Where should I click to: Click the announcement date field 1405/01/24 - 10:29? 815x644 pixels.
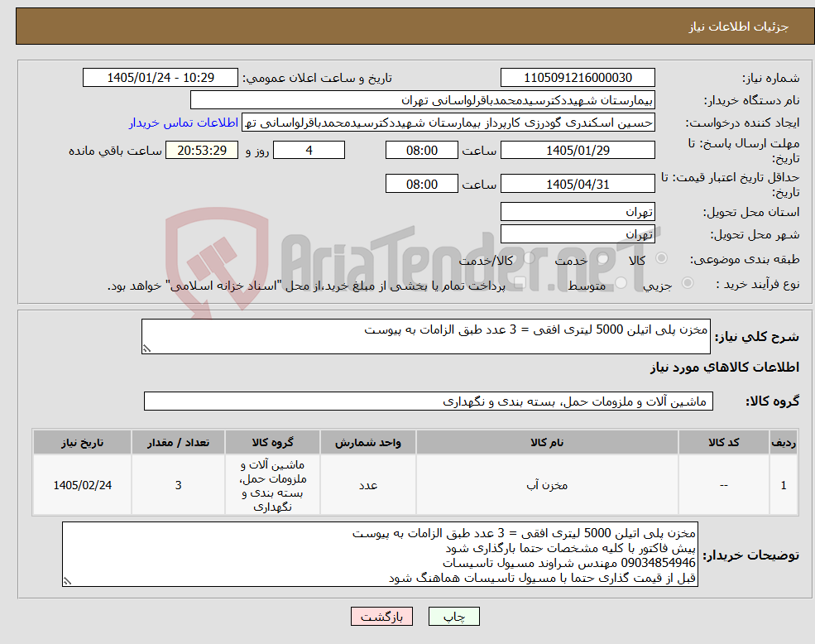pyautogui.click(x=160, y=78)
